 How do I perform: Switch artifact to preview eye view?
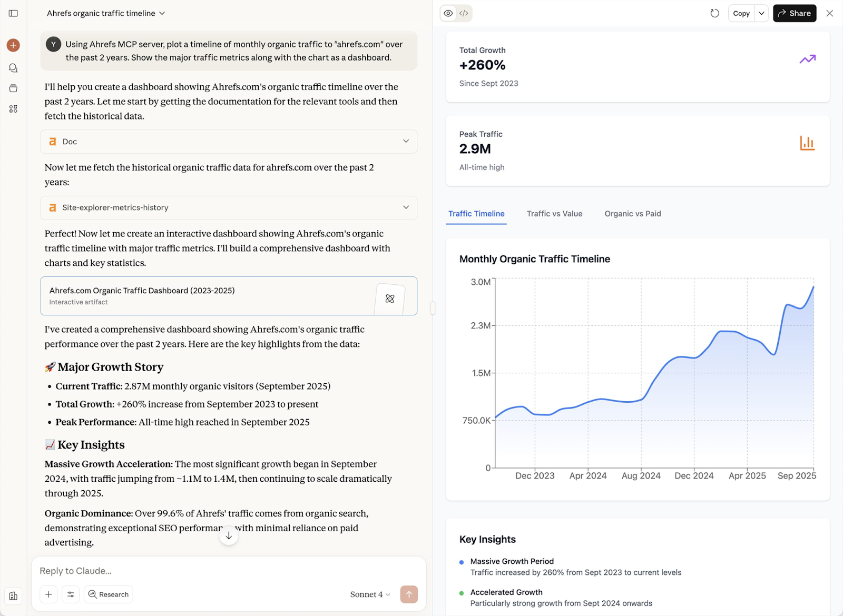(x=447, y=13)
